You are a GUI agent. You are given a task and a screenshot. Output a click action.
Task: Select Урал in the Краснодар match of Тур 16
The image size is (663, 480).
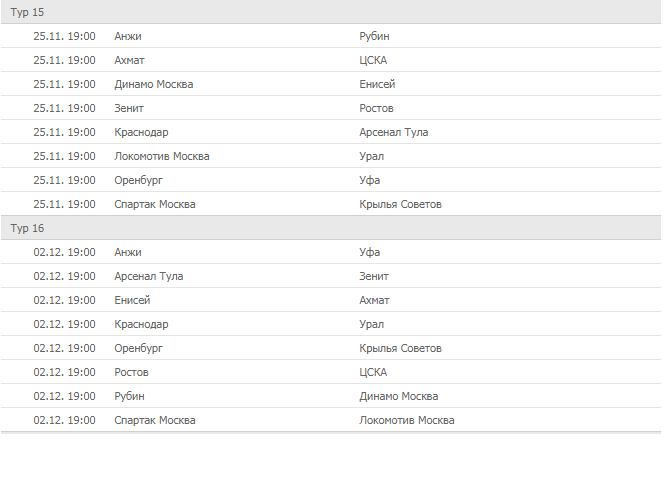tap(372, 324)
